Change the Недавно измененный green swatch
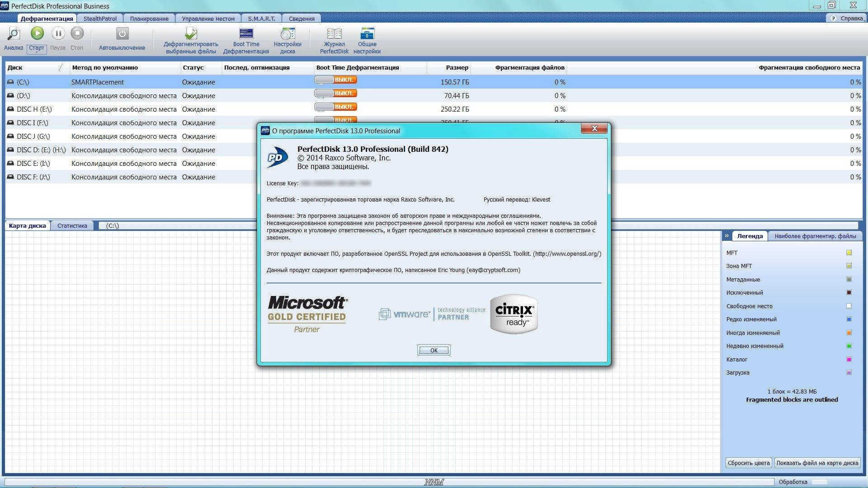 849,346
